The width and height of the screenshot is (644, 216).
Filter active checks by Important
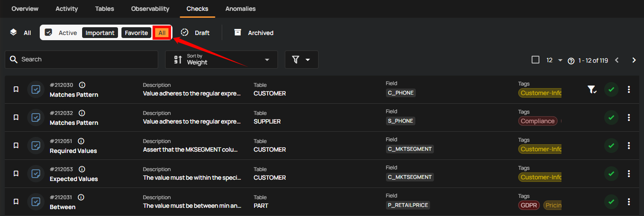pyautogui.click(x=100, y=33)
